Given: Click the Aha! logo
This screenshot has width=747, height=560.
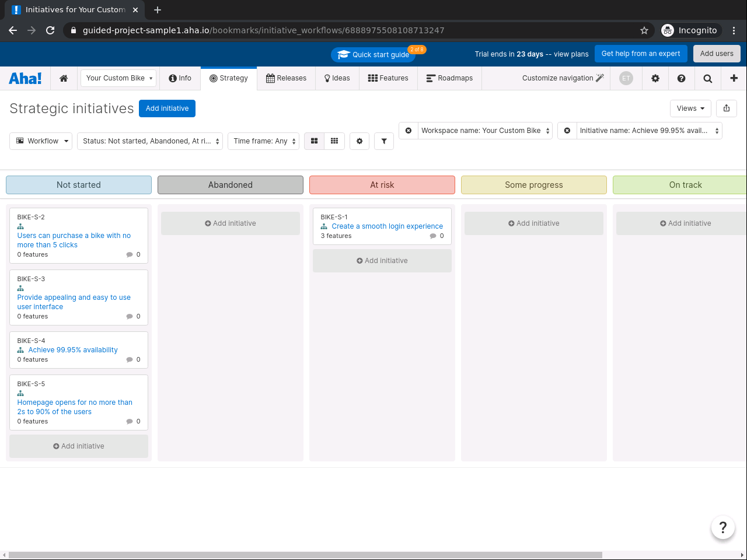Looking at the screenshot, I should coord(25,78).
